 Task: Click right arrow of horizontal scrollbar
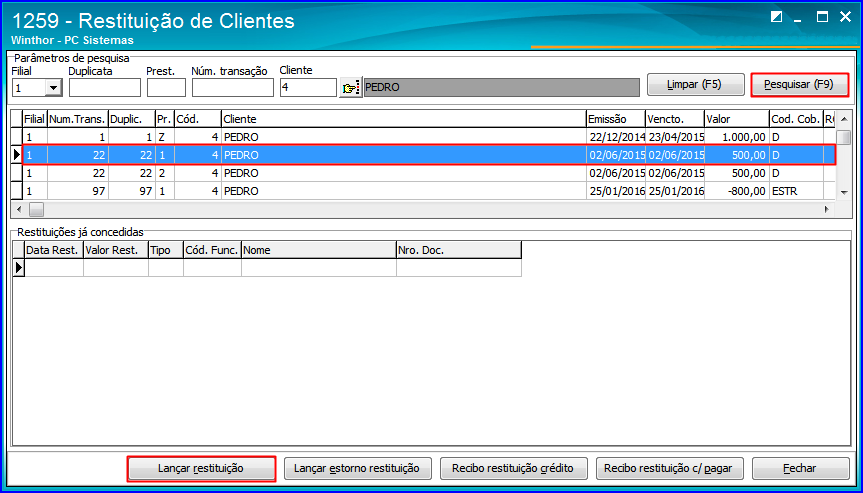pyautogui.click(x=826, y=209)
